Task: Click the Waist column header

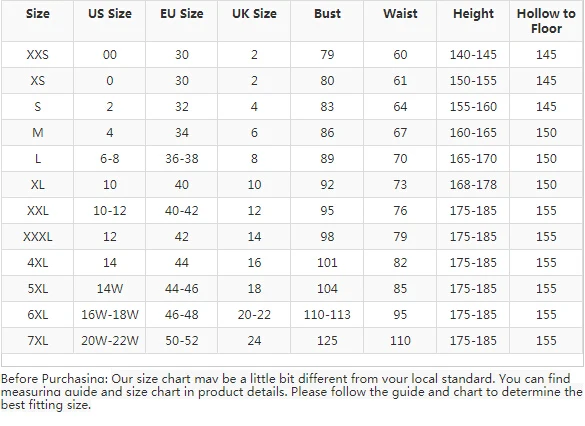Action: (x=400, y=14)
